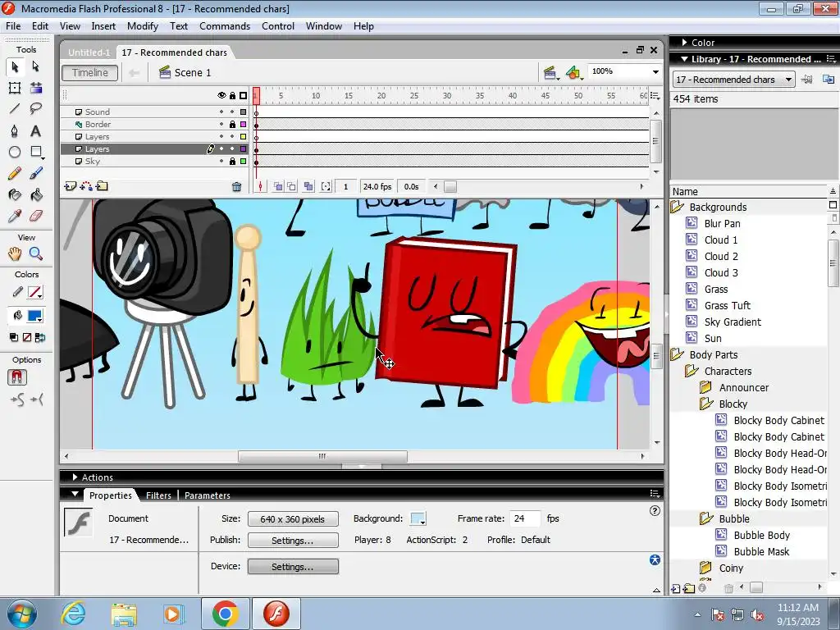Screen dimensions: 840x630
Task: Expand the Actions panel
Action: point(75,477)
